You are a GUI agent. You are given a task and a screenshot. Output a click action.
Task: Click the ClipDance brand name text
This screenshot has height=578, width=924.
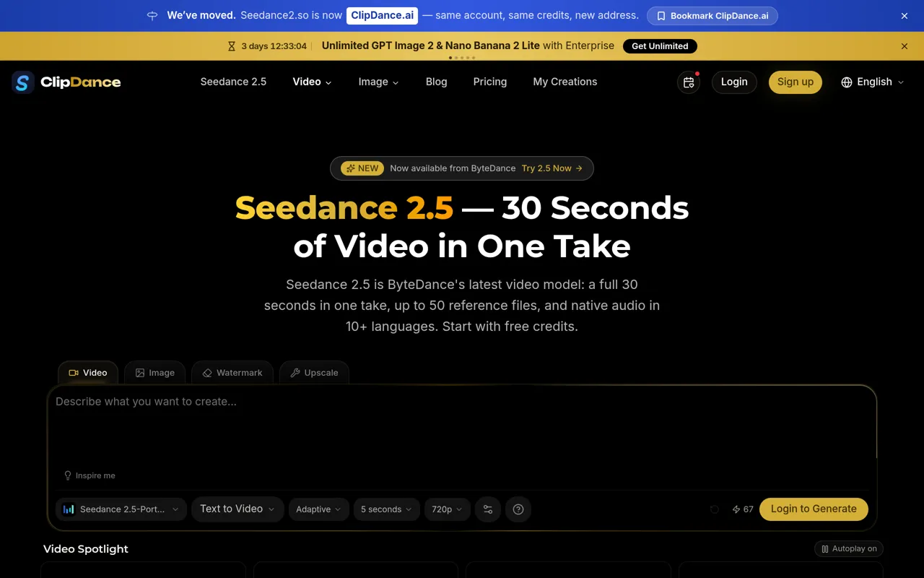pos(81,82)
